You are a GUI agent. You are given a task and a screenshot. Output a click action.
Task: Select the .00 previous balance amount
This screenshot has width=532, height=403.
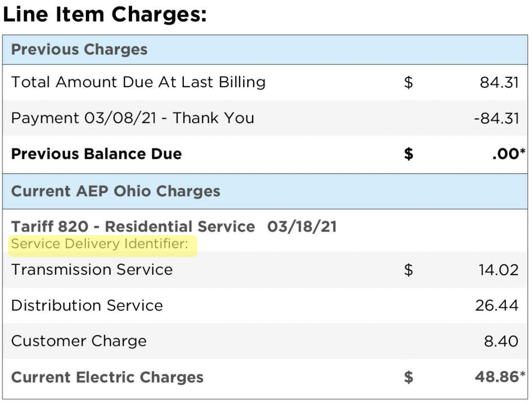click(x=504, y=154)
